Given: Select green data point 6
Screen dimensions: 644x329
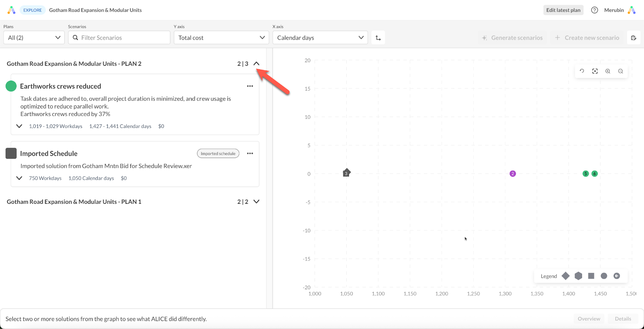Looking at the screenshot, I should [594, 174].
